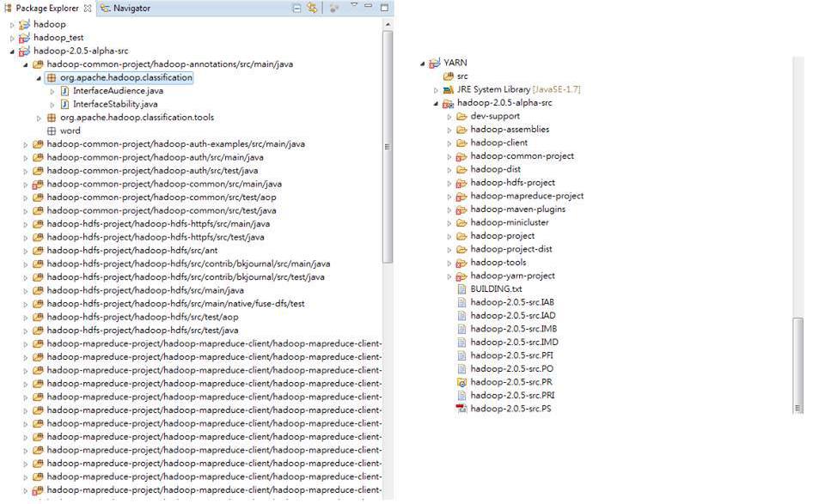Collapse the org.apache.hadoop.classification package
825x504 pixels.
click(x=39, y=78)
